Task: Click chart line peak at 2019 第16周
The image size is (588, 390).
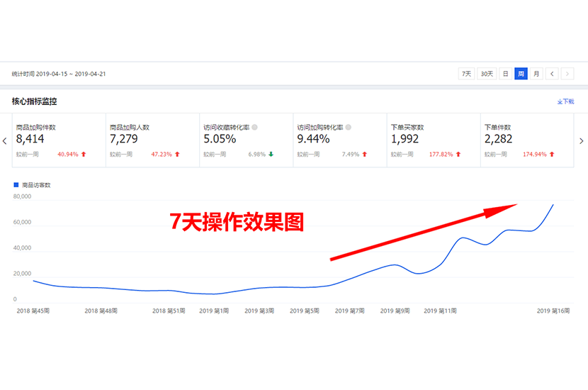Action: coord(553,204)
